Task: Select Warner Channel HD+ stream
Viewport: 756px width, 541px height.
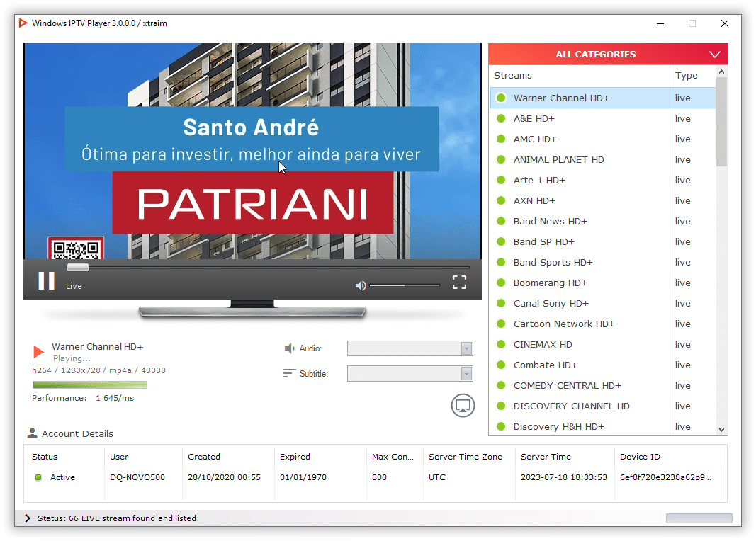Action: [603, 98]
